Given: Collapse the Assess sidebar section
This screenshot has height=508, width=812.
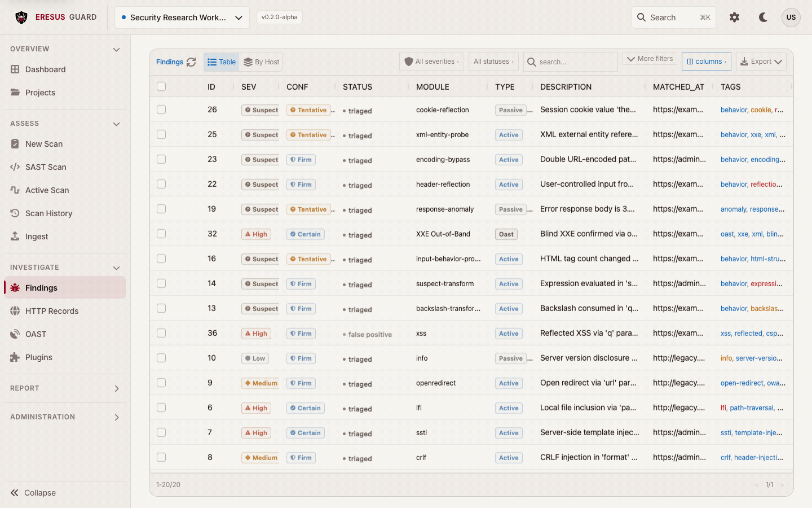Looking at the screenshot, I should (x=116, y=124).
